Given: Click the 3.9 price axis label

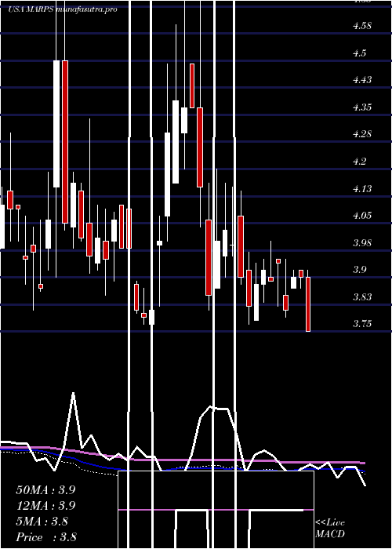Looking at the screenshot, I should 359,270.
